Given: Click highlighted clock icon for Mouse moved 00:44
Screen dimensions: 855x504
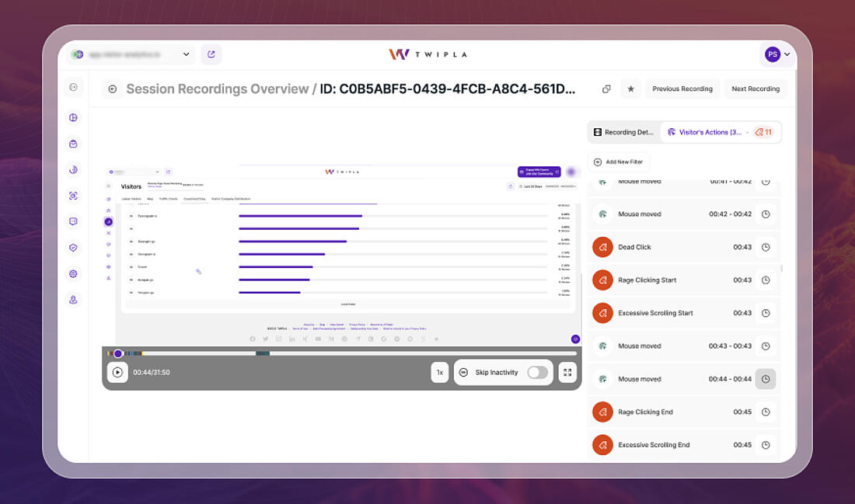Looking at the screenshot, I should click(x=766, y=379).
